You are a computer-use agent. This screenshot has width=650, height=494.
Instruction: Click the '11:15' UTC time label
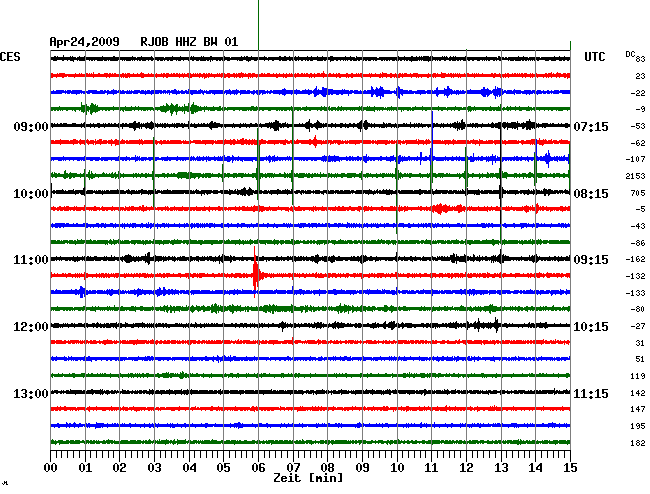(x=591, y=393)
